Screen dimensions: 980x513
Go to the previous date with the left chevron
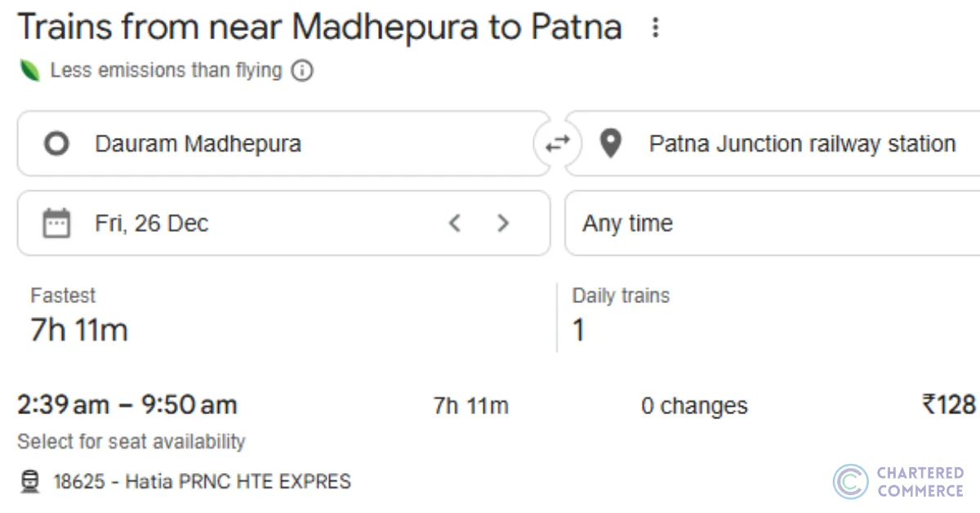455,222
